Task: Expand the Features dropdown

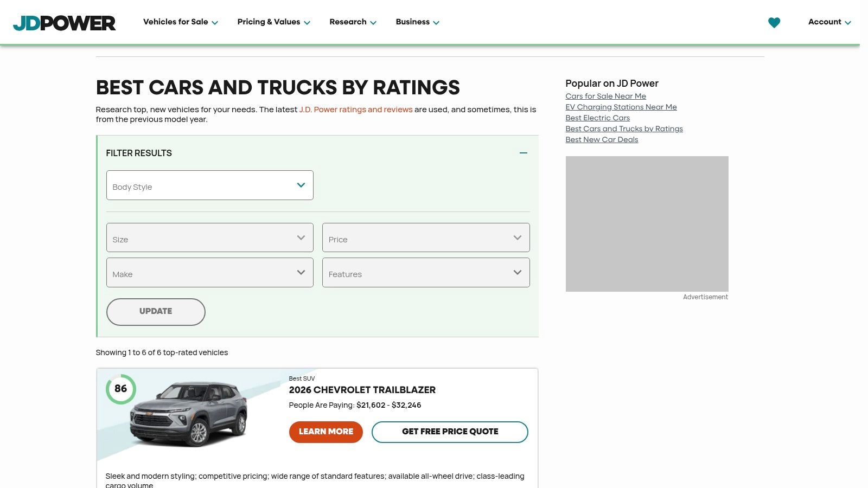Action: (x=426, y=272)
